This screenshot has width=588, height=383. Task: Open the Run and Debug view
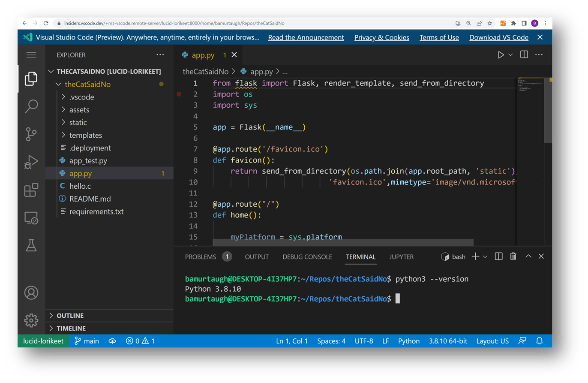pos(31,162)
